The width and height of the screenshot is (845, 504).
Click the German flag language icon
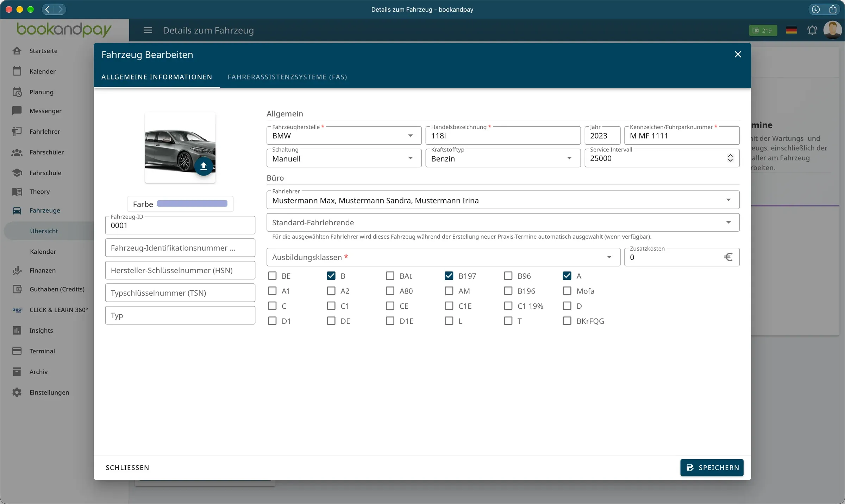791,30
